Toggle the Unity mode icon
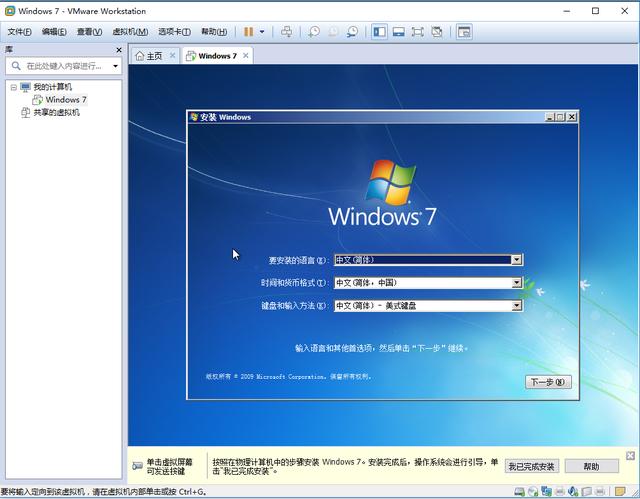Image resolution: width=640 pixels, height=499 pixels. tap(437, 32)
